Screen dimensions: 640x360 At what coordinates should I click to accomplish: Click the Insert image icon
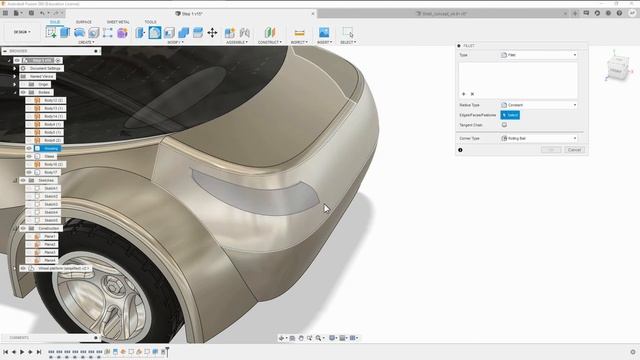pyautogui.click(x=324, y=32)
